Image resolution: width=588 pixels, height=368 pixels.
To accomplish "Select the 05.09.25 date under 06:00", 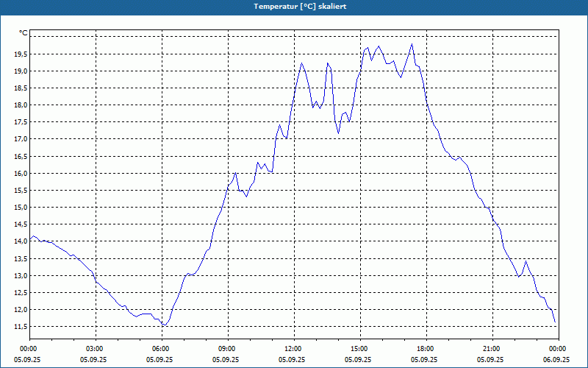I will point(159,359).
